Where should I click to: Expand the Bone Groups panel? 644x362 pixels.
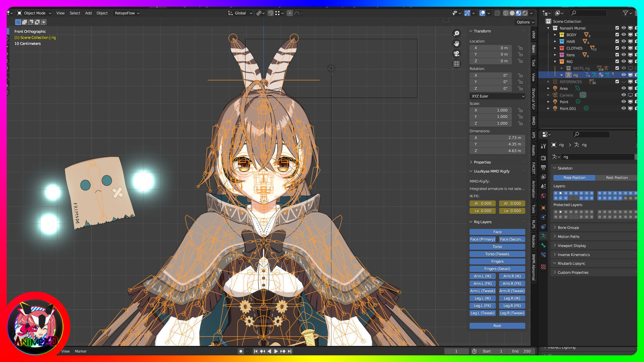(568, 228)
